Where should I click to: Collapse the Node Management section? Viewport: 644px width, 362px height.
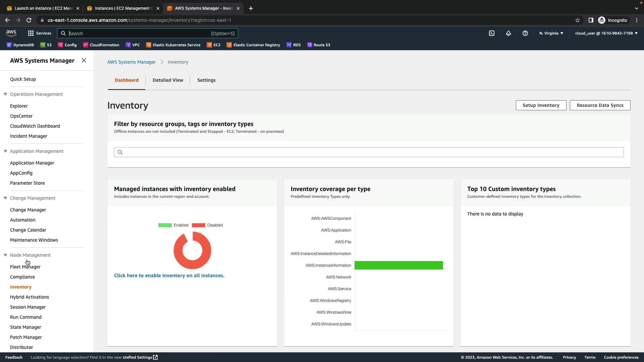coord(5,255)
